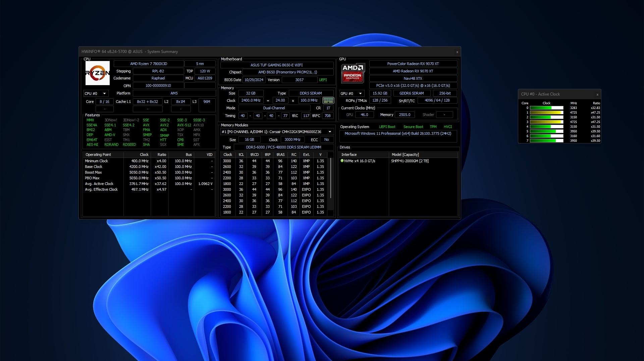This screenshot has height=361, width=644.
Task: Click the UEFI Boot indicator
Action: click(387, 127)
